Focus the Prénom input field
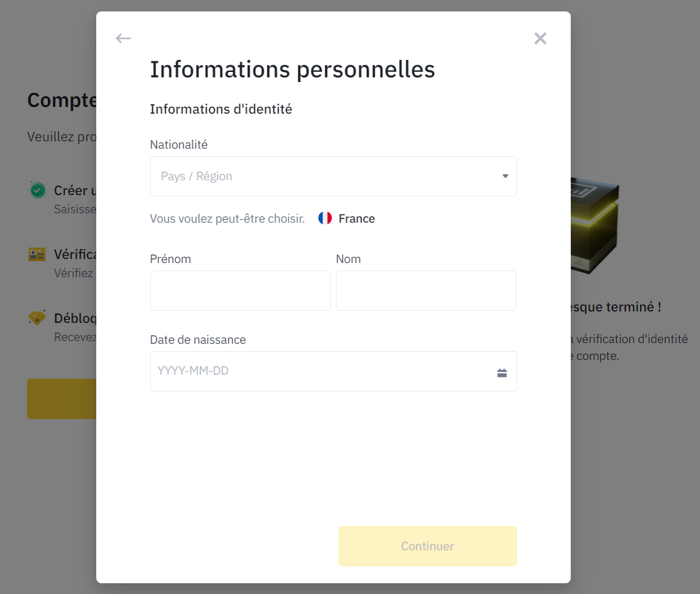Screen dimensions: 700x594 (240, 291)
